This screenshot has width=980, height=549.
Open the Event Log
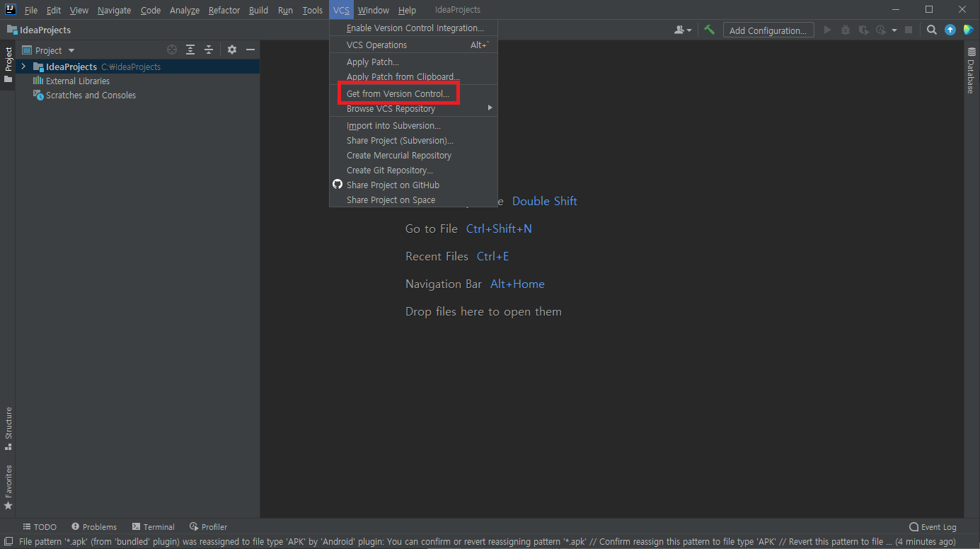click(933, 527)
